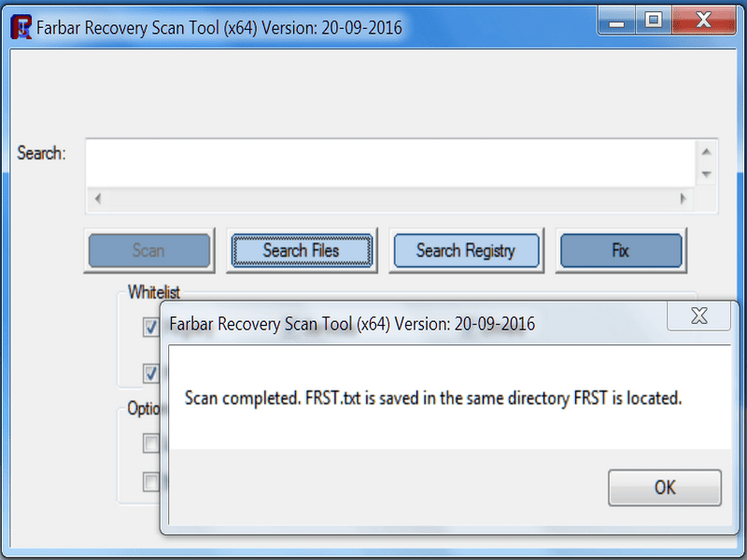
Task: Toggle the second checked Whitelist checkbox
Action: [x=151, y=373]
